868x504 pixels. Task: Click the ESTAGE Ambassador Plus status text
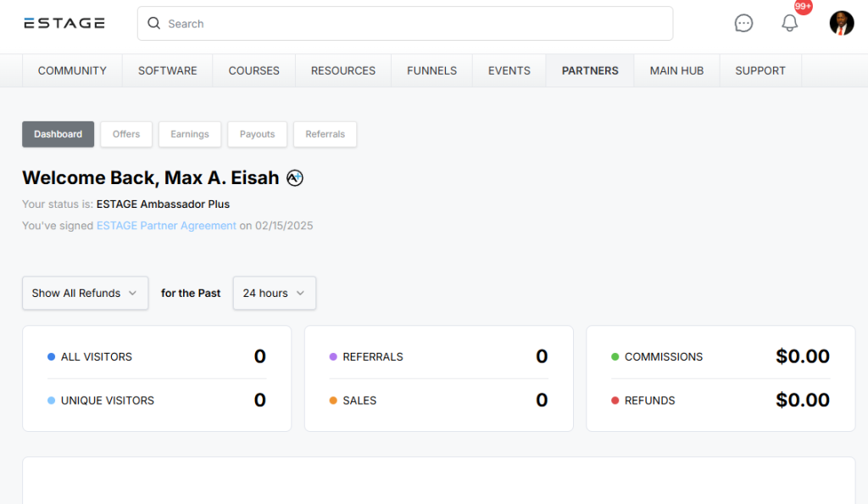point(163,204)
